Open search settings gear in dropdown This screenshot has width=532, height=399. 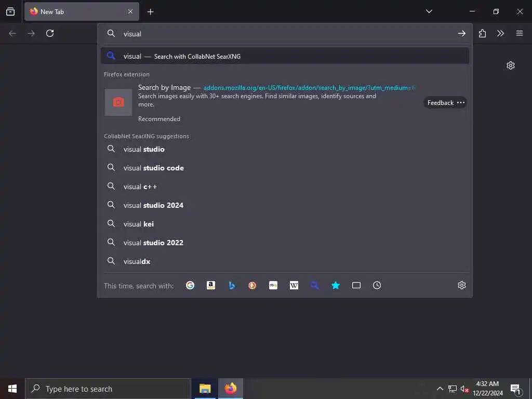pos(461,285)
